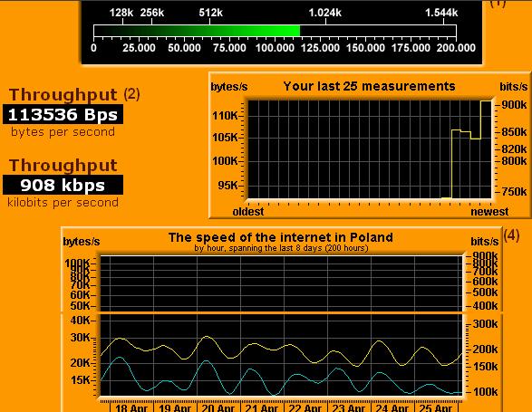Viewport: 532px width, 412px height.
Task: Click the "50K" label on Poland chart
Action: 80,306
